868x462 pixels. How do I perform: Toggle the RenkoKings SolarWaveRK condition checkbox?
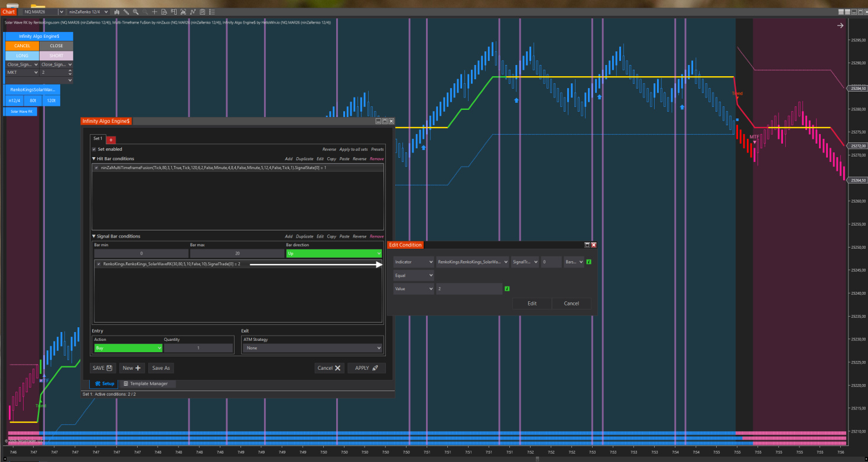pos(99,264)
